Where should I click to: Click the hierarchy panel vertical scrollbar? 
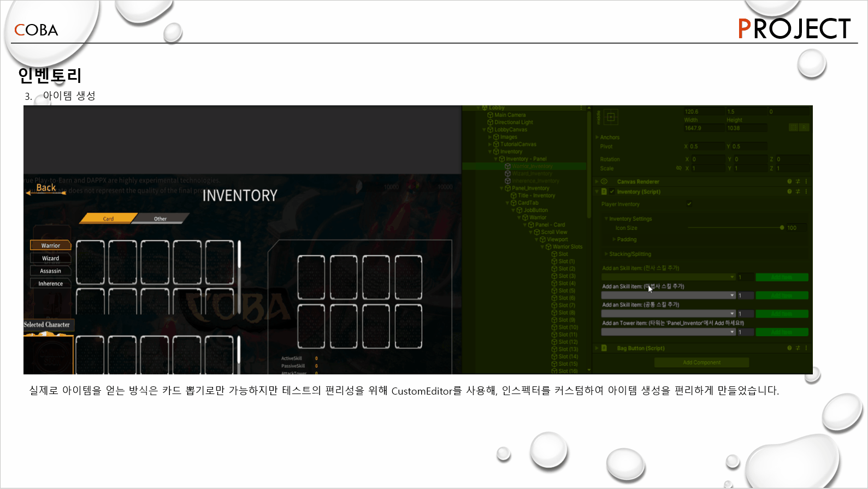pyautogui.click(x=589, y=164)
